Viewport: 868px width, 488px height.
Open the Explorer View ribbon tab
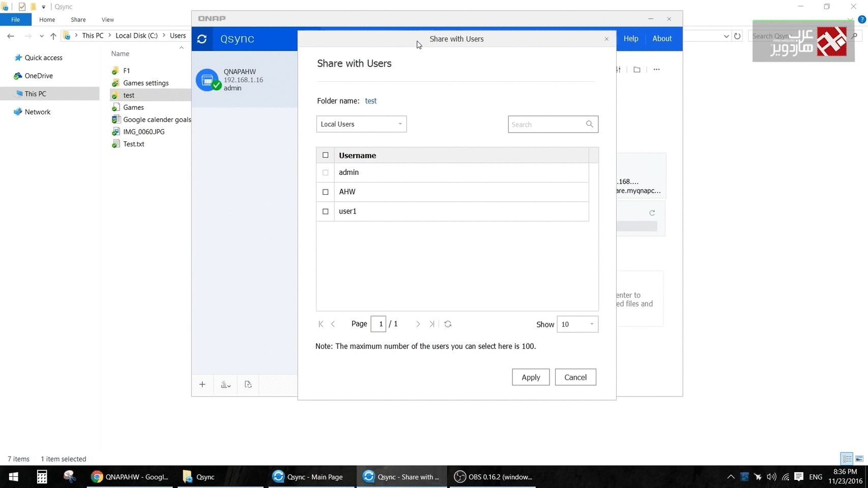pos(107,19)
